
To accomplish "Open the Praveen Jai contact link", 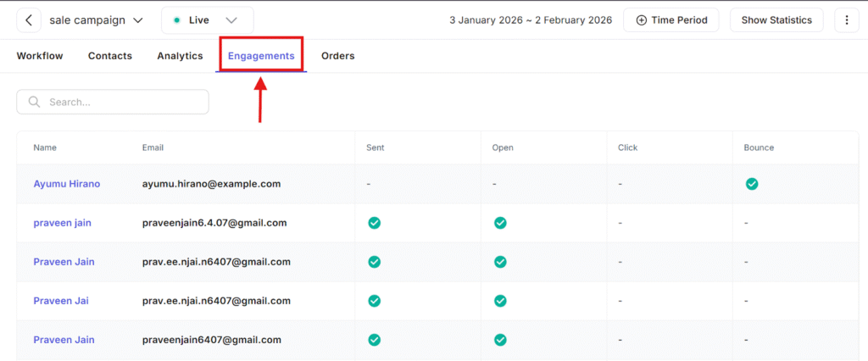I will click(61, 301).
